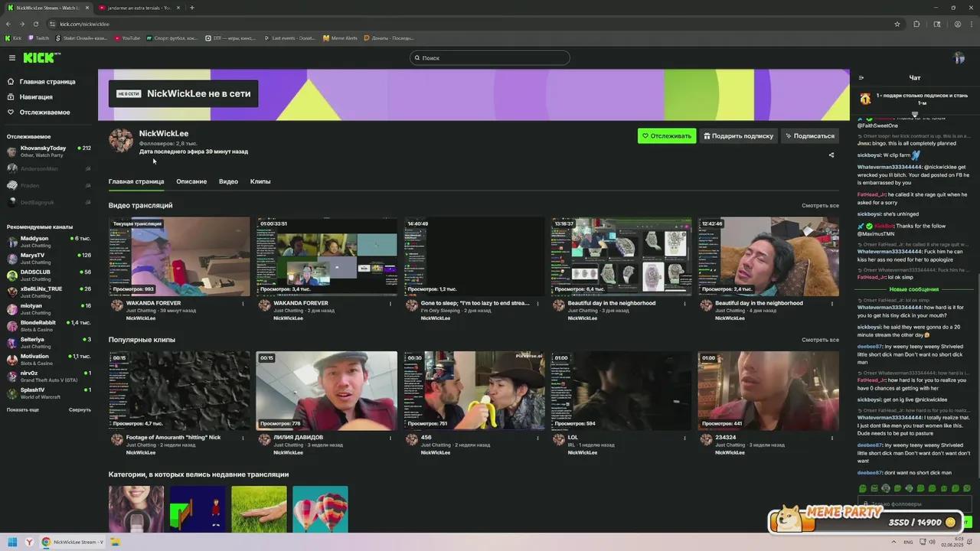Screen dimensions: 980x551
Task: Click the share icon under Подписаться
Action: click(831, 155)
